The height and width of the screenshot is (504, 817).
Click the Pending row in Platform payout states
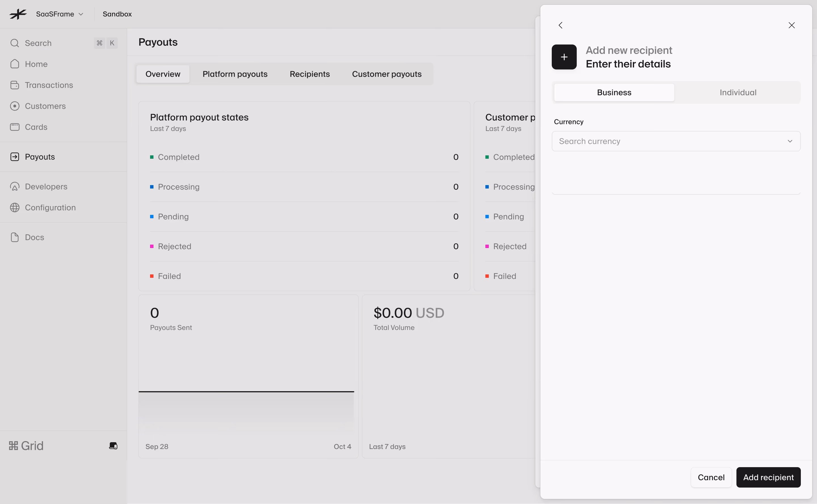click(x=304, y=217)
